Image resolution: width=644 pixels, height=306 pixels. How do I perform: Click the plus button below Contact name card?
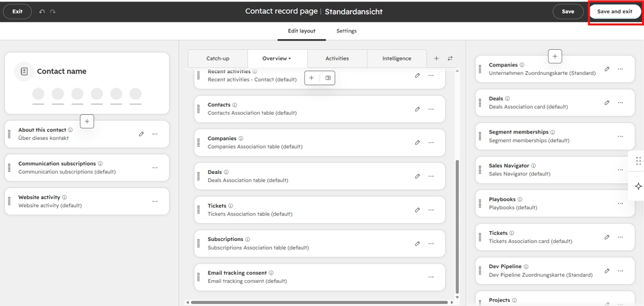(87, 121)
